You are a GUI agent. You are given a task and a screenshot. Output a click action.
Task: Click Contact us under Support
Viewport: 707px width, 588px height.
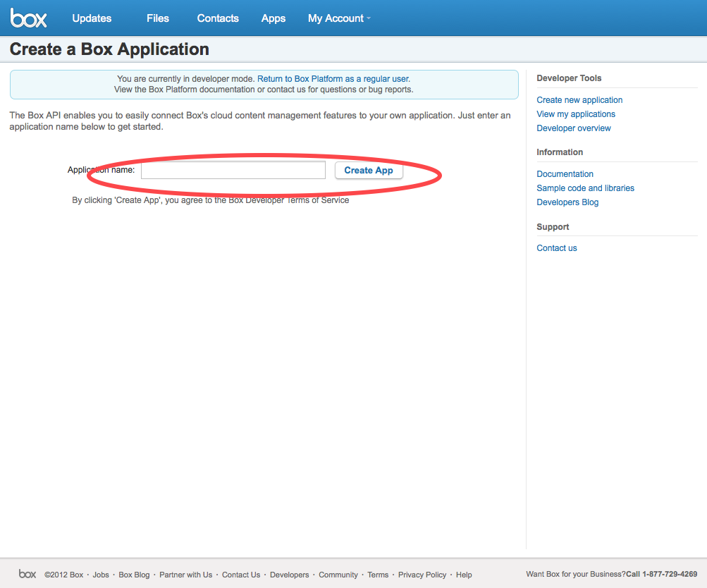[557, 248]
